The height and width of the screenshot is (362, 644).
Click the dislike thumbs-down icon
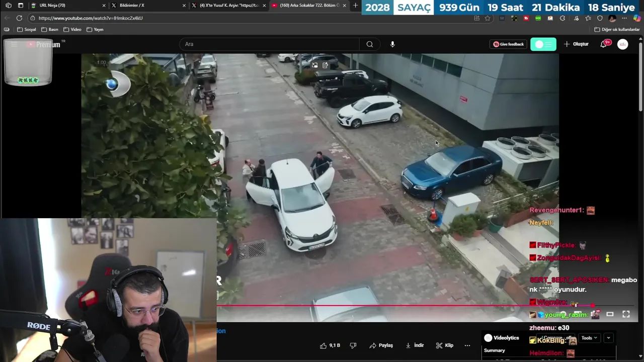(353, 345)
